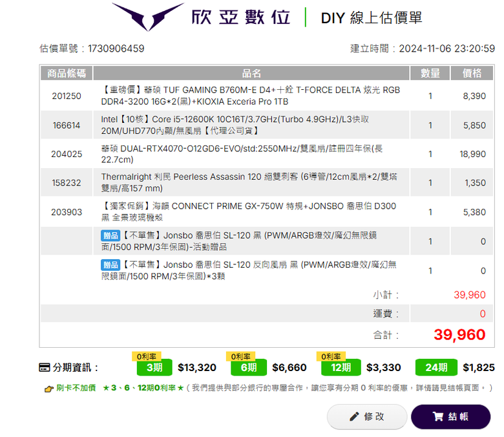Screen dimensions: 504x437
Task: Click the 價格 column header
Action: click(472, 73)
